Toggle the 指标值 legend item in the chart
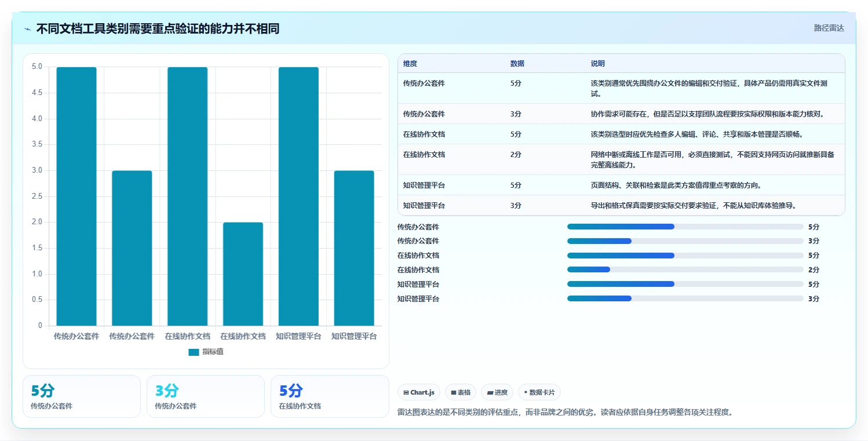This screenshot has height=441, width=868. point(206,352)
